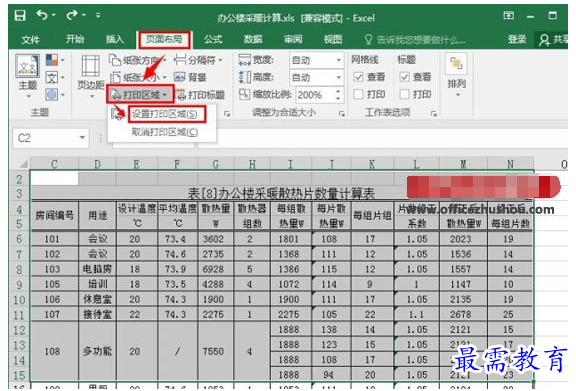Switch to the 视图 tab
Image resolution: width=576 pixels, height=391 pixels.
[x=333, y=39]
